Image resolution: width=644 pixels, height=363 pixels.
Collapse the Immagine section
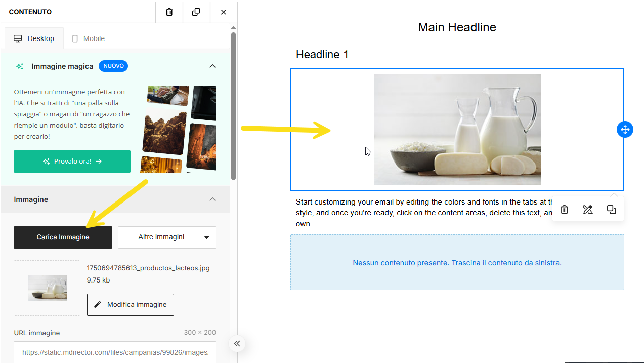pos(212,199)
